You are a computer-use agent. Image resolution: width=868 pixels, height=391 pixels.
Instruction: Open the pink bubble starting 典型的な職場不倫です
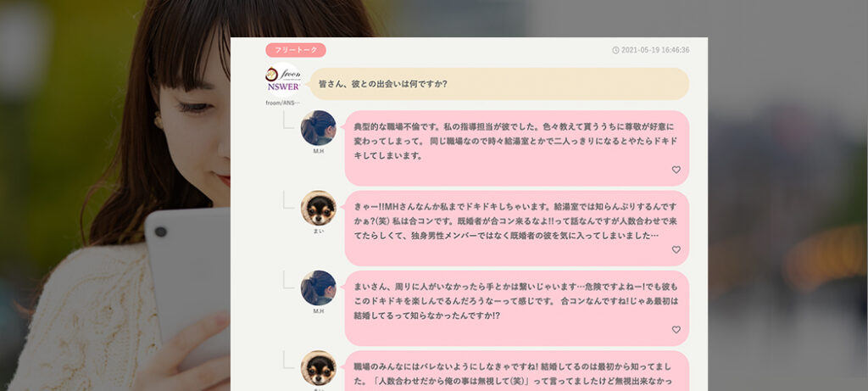[516, 148]
